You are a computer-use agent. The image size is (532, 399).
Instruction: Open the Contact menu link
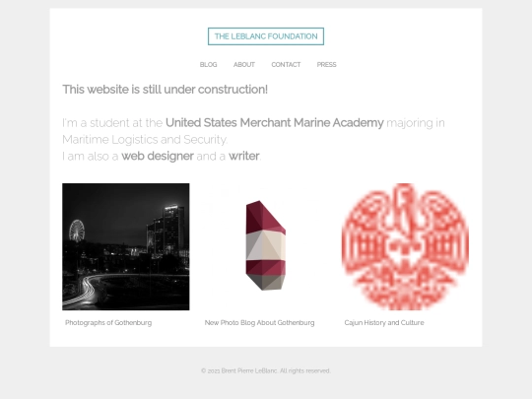[x=286, y=65]
